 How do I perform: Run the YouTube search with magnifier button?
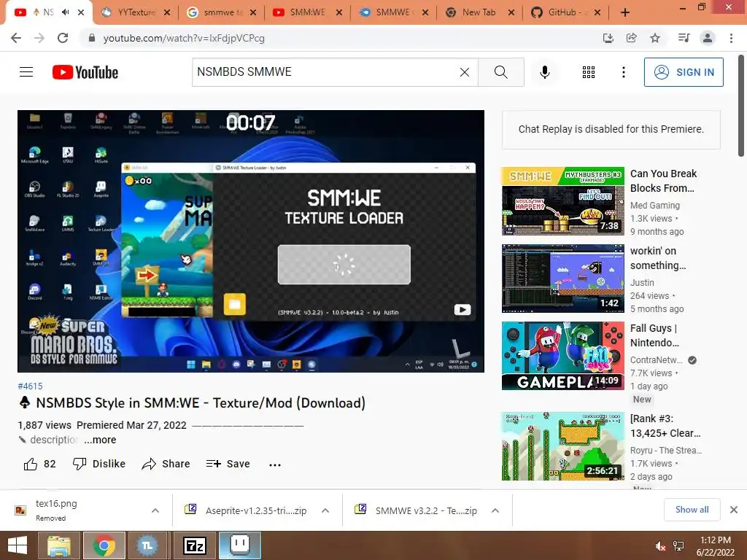coord(500,72)
